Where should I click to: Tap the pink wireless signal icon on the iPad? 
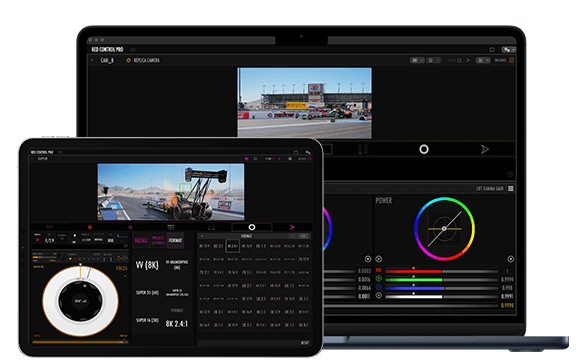(49, 227)
